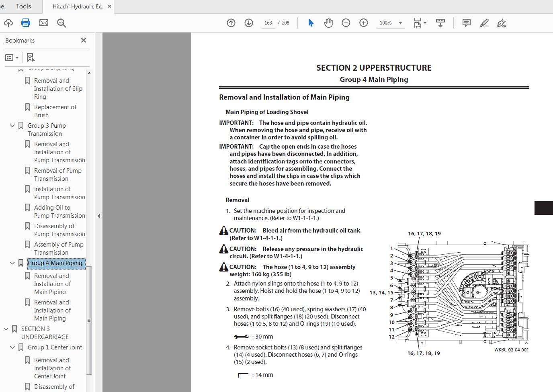Collapse the Group 3 Pump Transmission bookmark

(12, 126)
